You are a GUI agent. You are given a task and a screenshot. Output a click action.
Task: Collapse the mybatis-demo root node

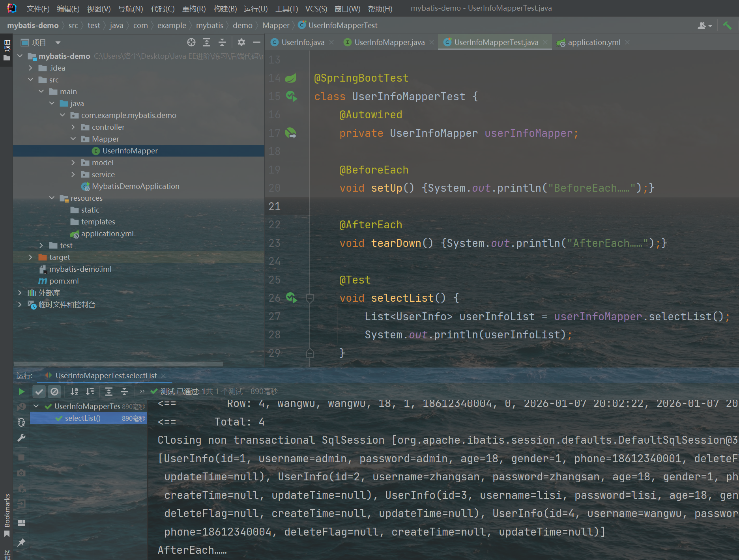20,56
